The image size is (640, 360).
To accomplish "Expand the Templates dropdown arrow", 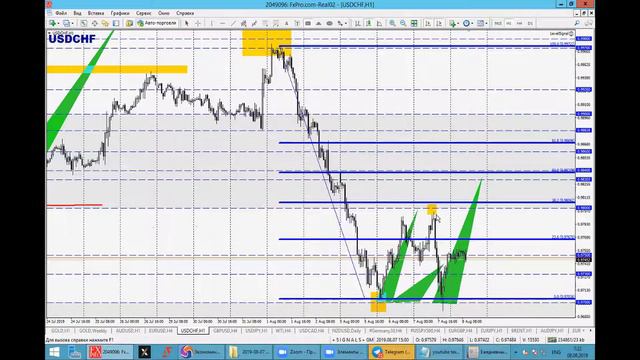I will click(487, 23).
